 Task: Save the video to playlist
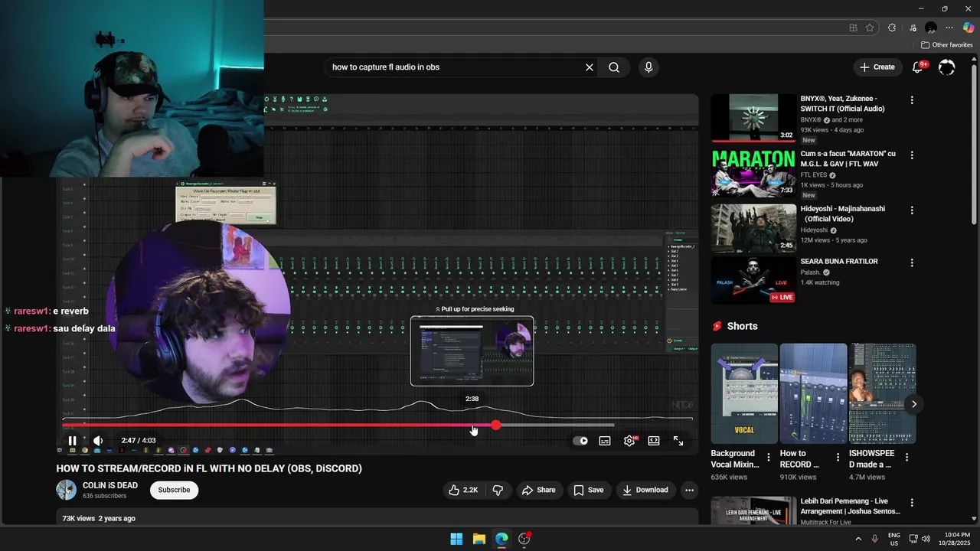[x=589, y=490]
